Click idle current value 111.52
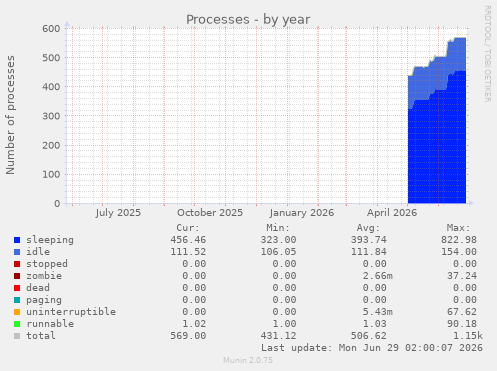The width and height of the screenshot is (497, 371). click(188, 252)
